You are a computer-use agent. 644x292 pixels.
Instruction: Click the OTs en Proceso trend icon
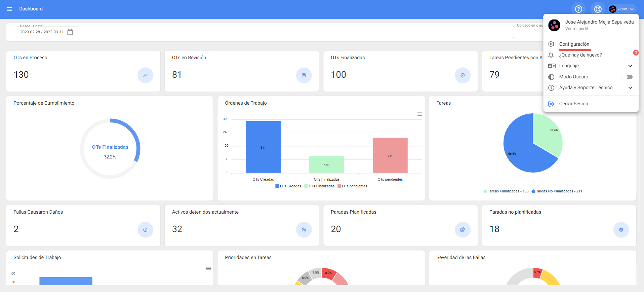coord(145,75)
